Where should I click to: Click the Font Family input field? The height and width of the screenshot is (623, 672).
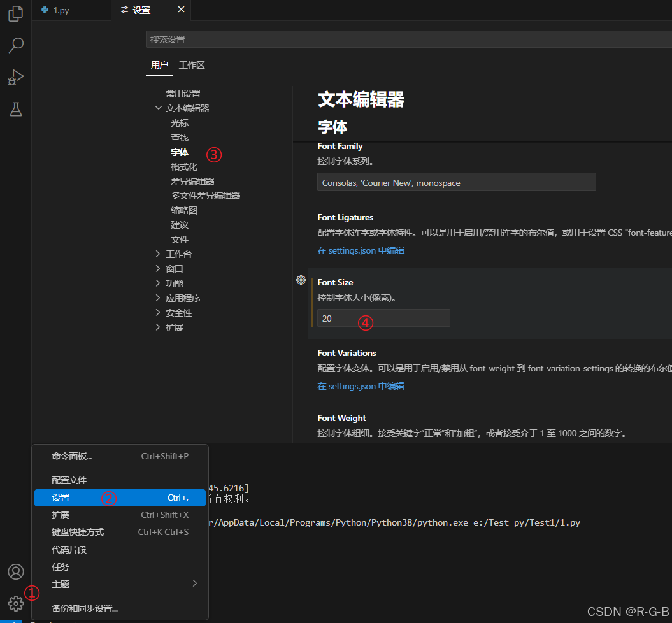(457, 183)
